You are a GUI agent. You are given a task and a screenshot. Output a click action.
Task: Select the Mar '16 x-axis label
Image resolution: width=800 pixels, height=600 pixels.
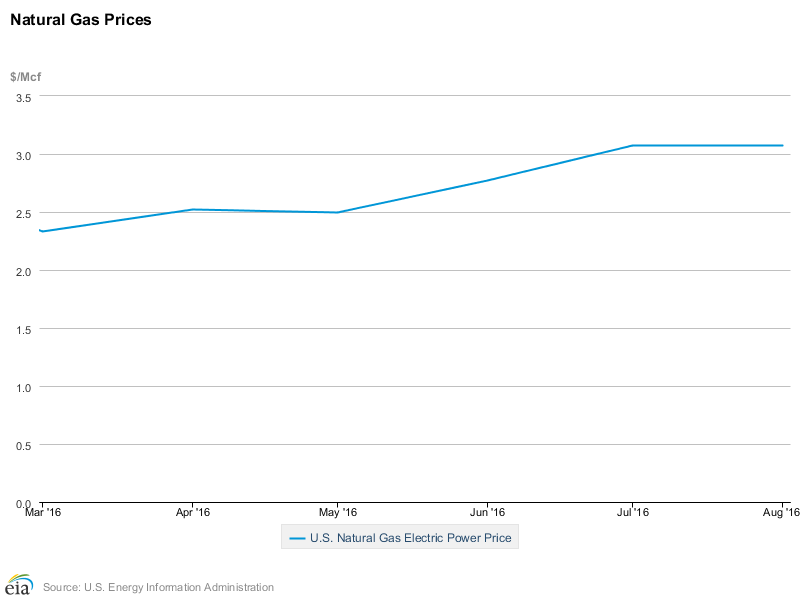click(x=41, y=512)
